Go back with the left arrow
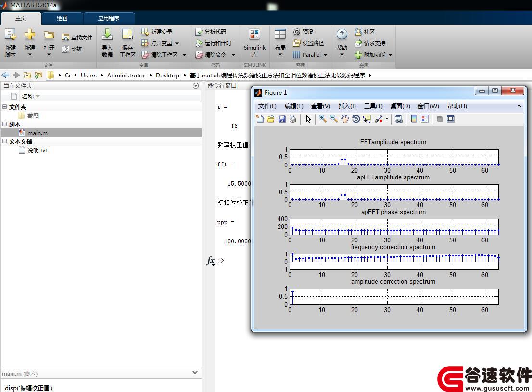This screenshot has width=532, height=392. (5, 76)
